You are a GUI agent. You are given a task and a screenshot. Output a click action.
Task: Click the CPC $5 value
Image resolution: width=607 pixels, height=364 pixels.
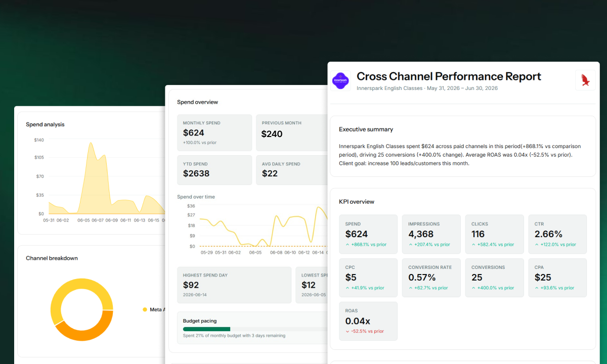click(351, 278)
